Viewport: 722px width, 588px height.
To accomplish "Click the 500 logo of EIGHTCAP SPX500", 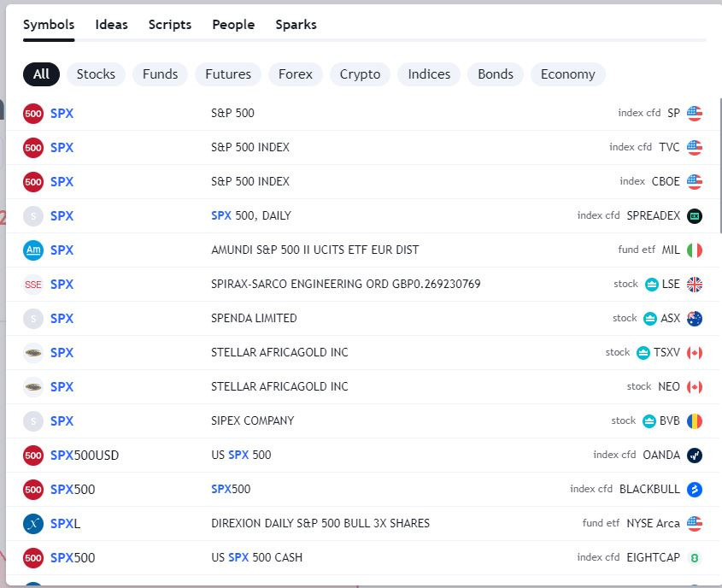I will (x=33, y=557).
